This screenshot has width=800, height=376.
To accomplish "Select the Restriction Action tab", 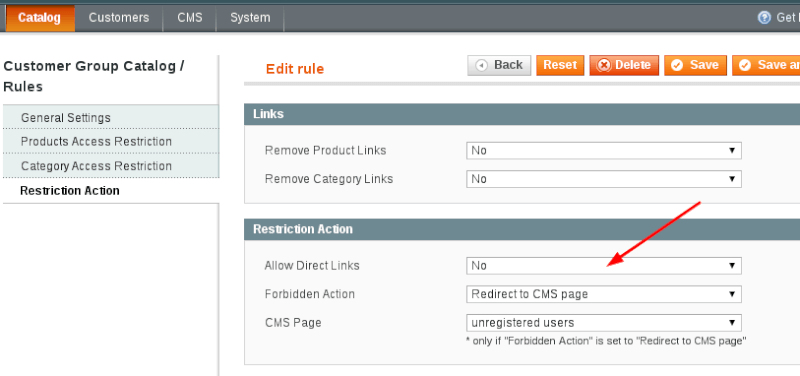I will 111,191.
